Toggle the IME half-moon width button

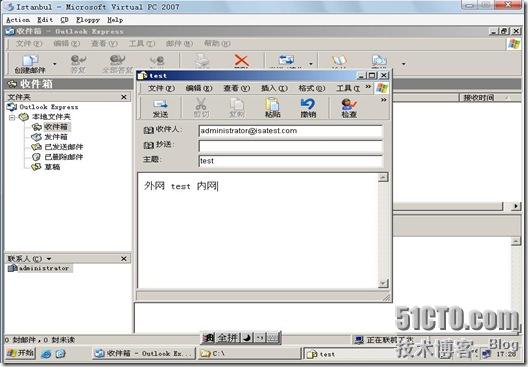pyautogui.click(x=247, y=337)
